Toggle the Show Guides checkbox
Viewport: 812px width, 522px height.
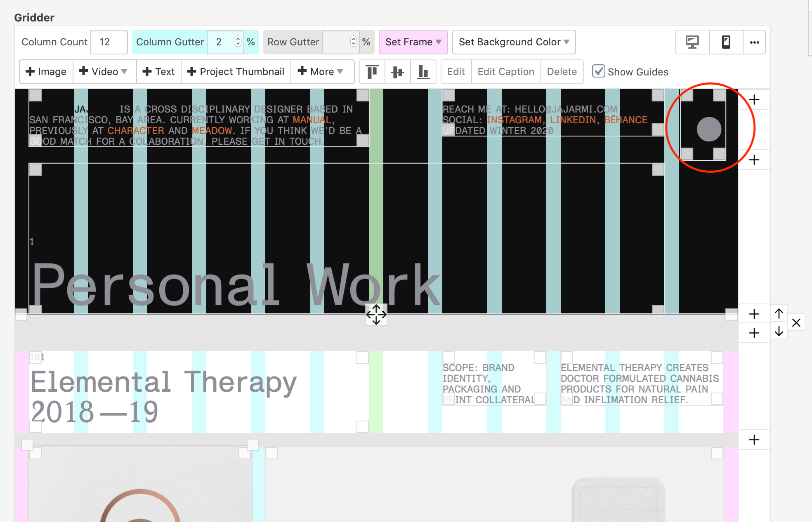pyautogui.click(x=598, y=71)
